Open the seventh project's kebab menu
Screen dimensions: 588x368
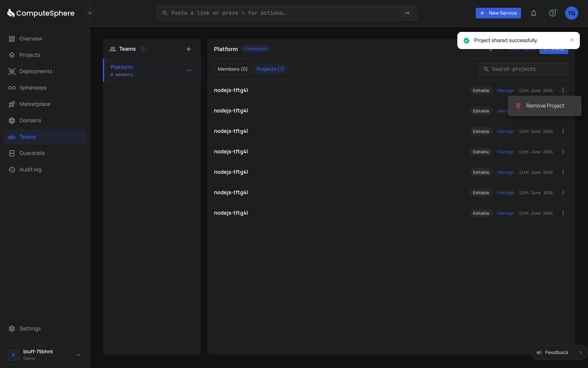(x=563, y=213)
